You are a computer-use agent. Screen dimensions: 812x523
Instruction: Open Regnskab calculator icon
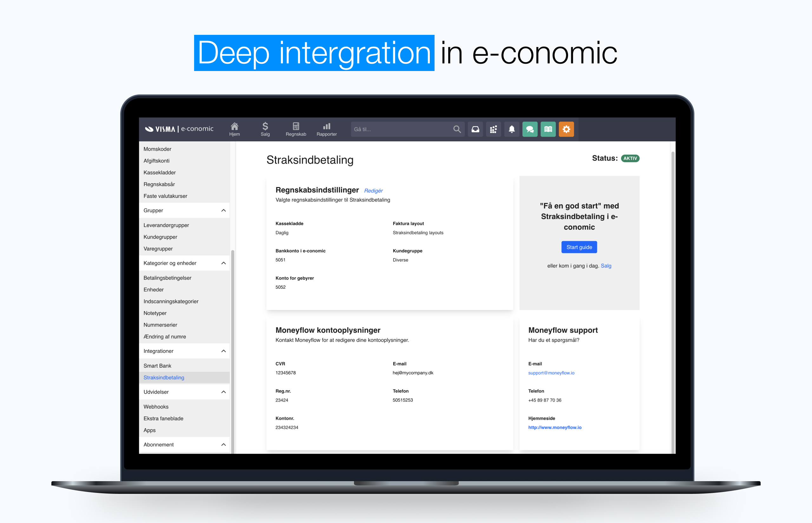(x=296, y=129)
